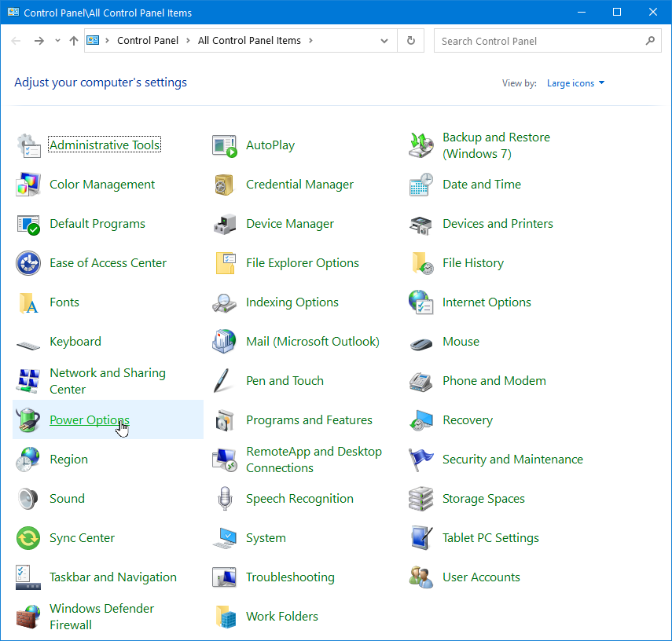Screen dimensions: 672x641
Task: Click the Sync Center green icon
Action: [28, 538]
